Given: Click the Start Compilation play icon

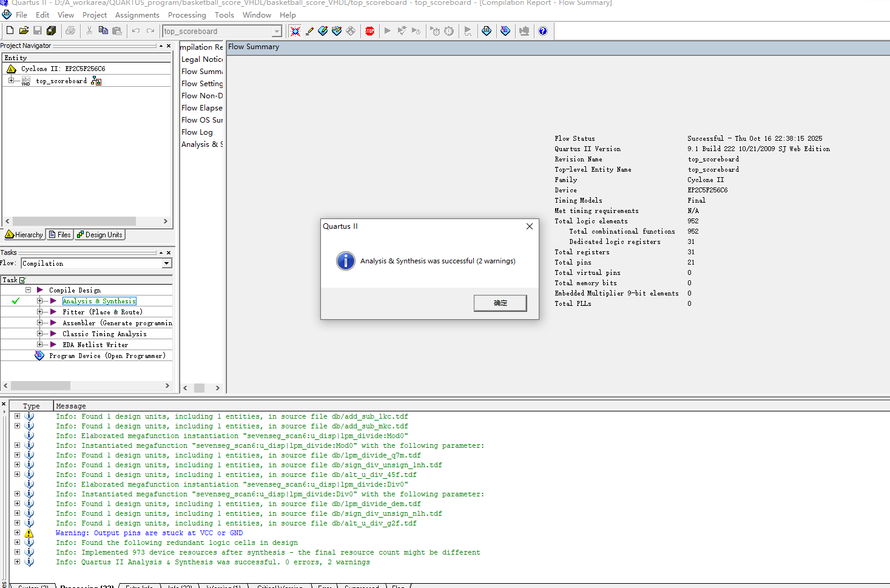Looking at the screenshot, I should (x=388, y=31).
